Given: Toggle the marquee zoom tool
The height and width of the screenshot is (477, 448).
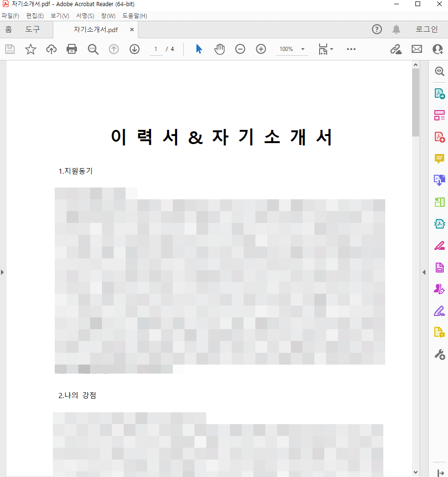Looking at the screenshot, I should coord(93,49).
